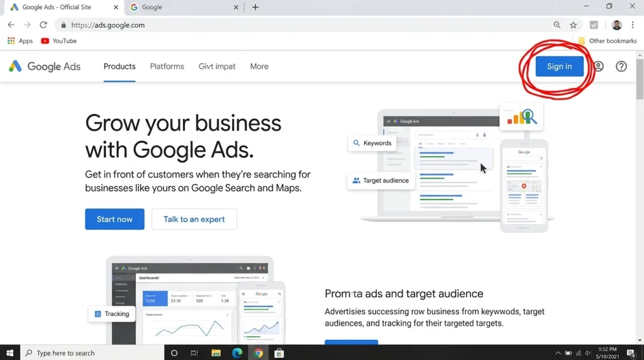Open the Platforms menu
The image size is (644, 360).
[x=167, y=66]
